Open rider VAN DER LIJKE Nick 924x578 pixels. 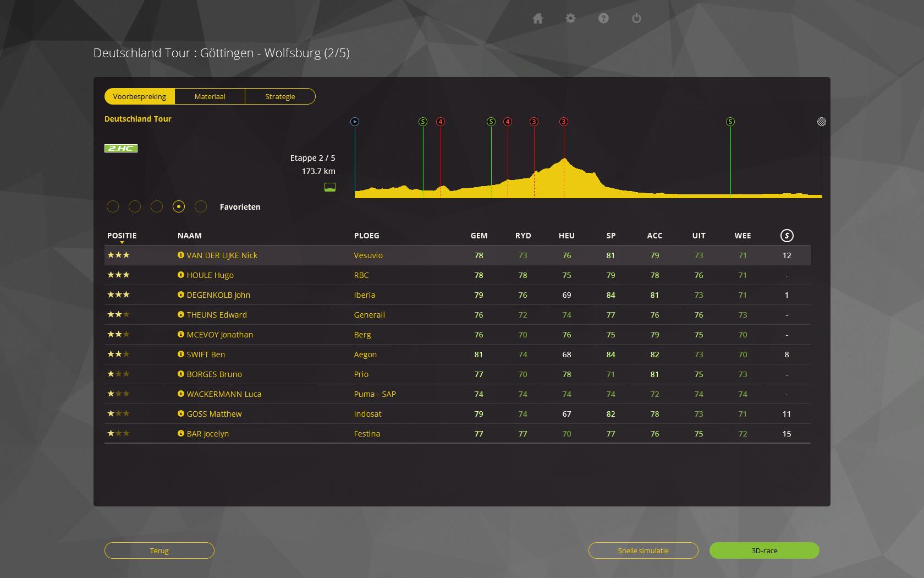(222, 255)
